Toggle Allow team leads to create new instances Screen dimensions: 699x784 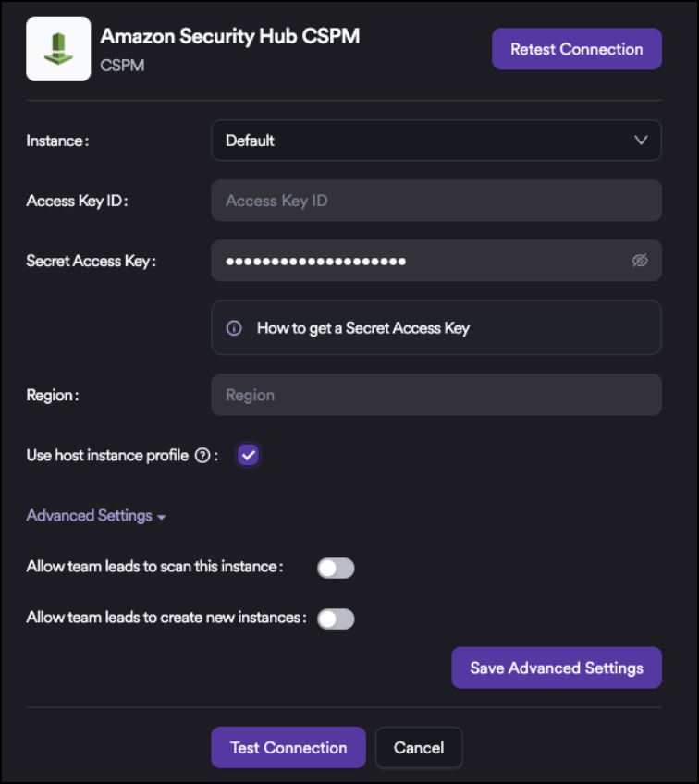click(336, 619)
